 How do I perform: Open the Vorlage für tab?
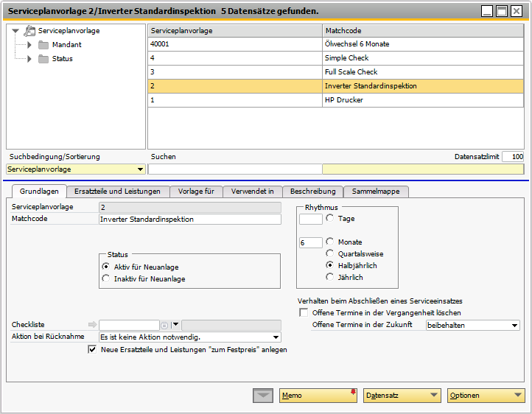(196, 192)
